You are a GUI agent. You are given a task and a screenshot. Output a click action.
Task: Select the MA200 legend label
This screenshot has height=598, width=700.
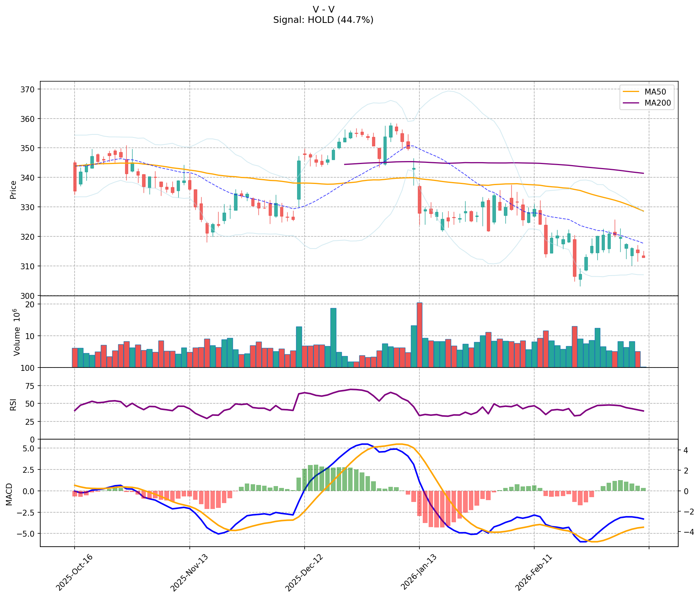[657, 103]
